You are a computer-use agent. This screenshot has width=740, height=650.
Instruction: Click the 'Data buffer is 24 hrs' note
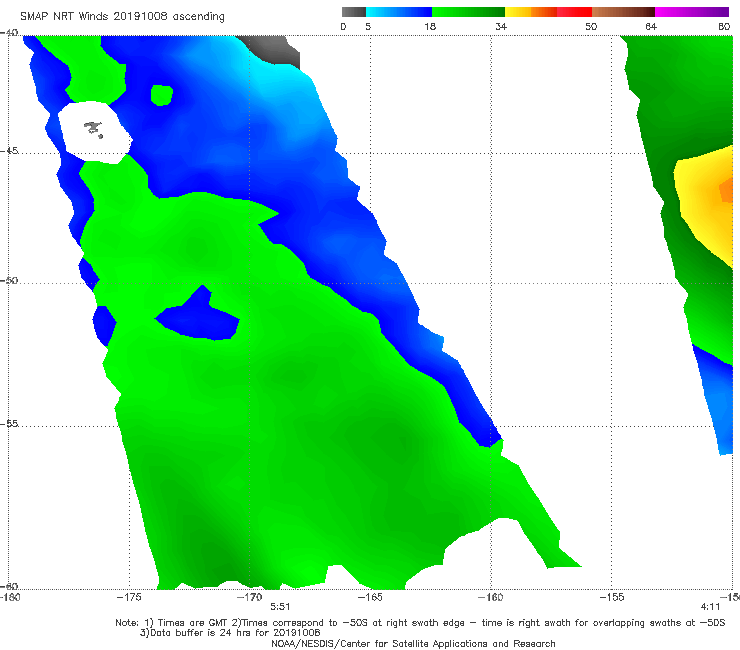(x=230, y=633)
